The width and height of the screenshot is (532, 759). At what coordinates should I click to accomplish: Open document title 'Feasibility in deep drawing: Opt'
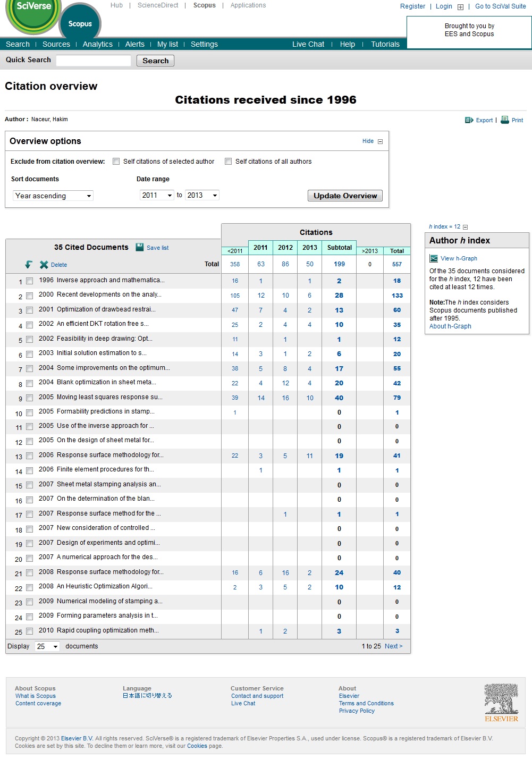click(x=105, y=339)
